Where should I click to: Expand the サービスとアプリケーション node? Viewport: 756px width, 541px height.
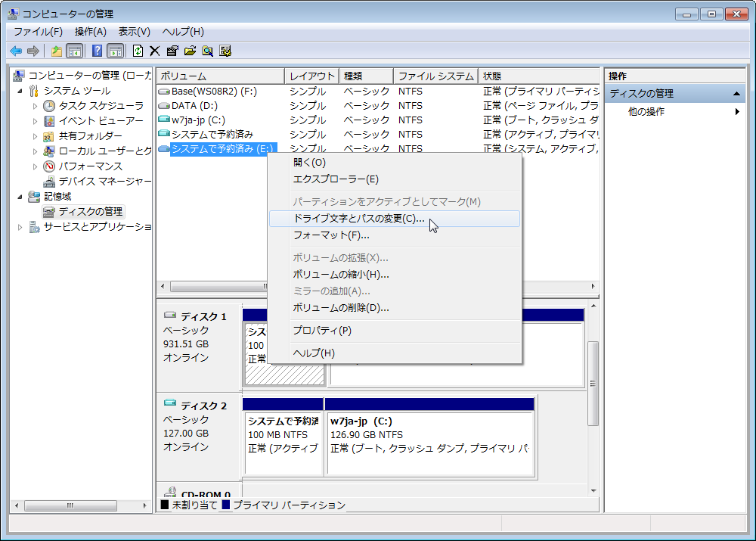click(x=20, y=227)
